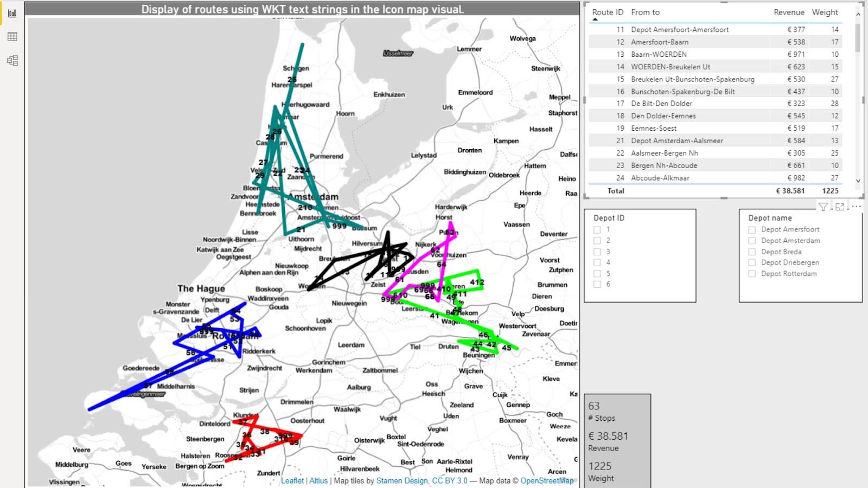Sort by Weight column header

[x=825, y=12]
